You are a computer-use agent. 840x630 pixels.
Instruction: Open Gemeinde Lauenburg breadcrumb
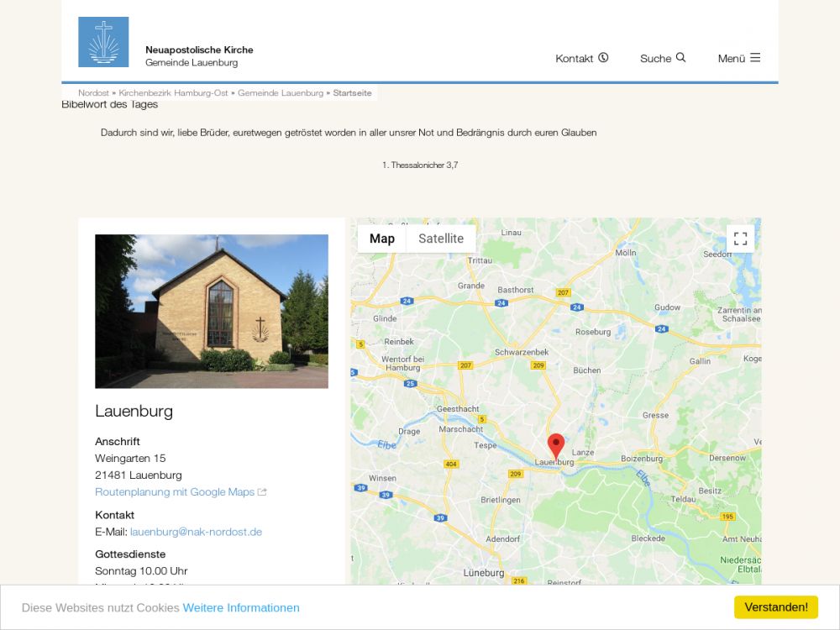point(280,93)
